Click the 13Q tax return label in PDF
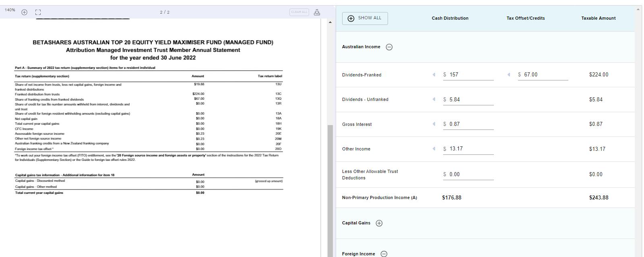 coord(279,99)
